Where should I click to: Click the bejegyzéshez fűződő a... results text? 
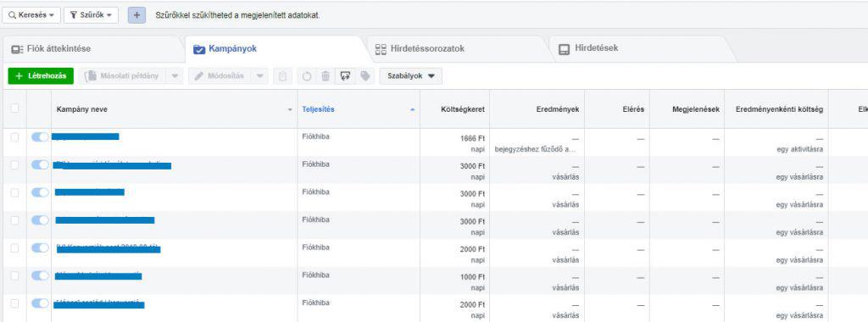click(x=537, y=149)
